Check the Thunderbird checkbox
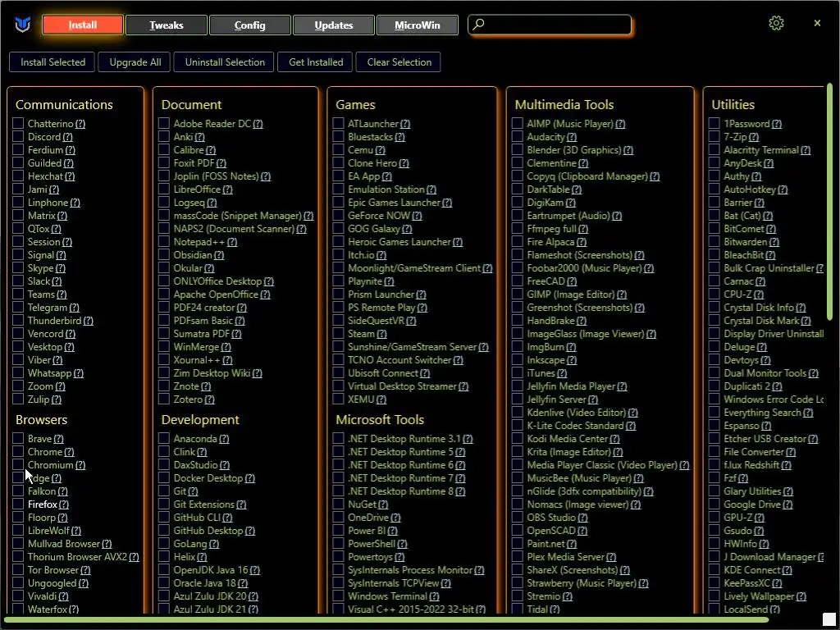Viewport: 840px width, 630px height. pos(18,321)
